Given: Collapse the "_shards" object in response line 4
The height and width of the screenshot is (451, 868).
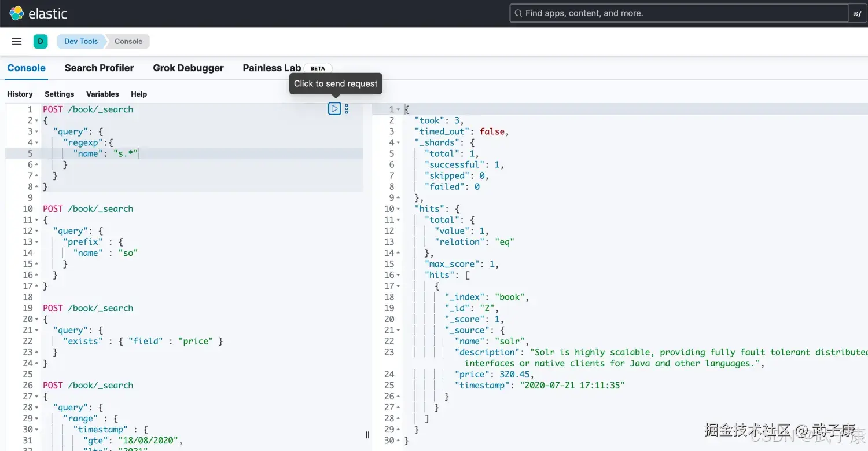Looking at the screenshot, I should pyautogui.click(x=399, y=142).
